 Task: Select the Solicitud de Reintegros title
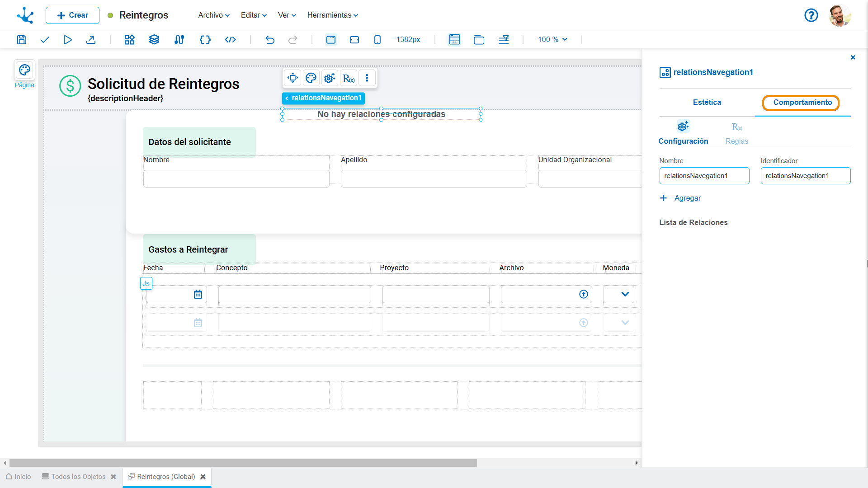coord(164,84)
